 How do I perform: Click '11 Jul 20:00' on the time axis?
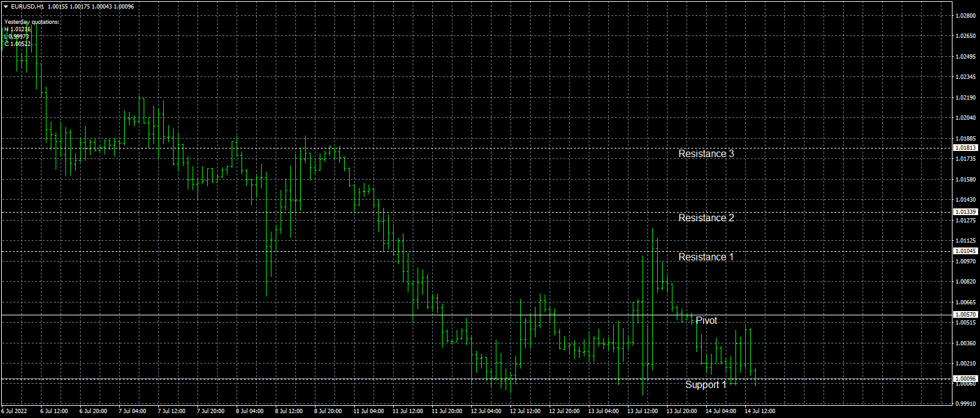(x=447, y=411)
